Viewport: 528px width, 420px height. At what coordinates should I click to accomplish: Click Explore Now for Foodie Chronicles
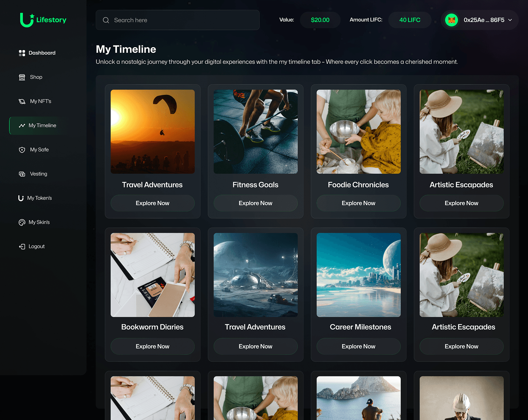point(359,203)
